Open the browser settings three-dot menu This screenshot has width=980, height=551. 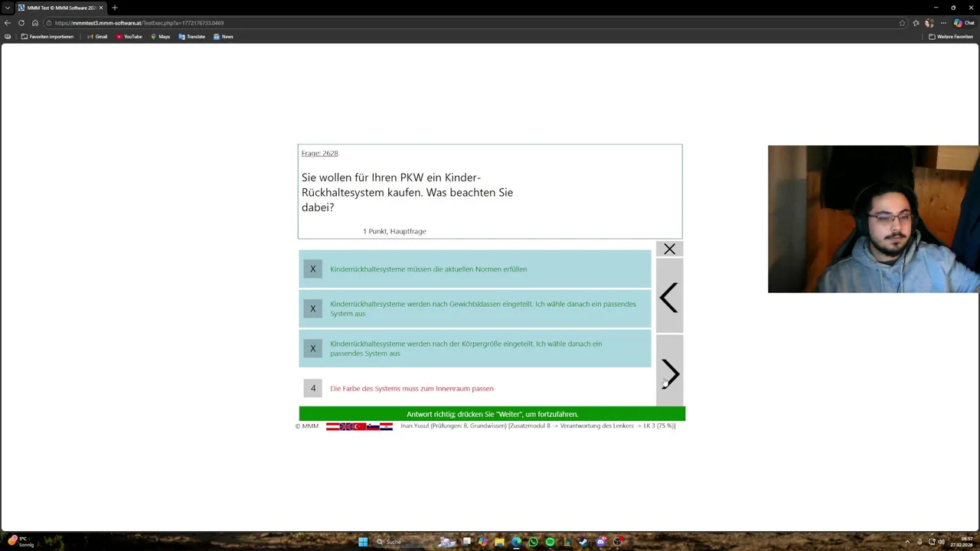pos(943,23)
